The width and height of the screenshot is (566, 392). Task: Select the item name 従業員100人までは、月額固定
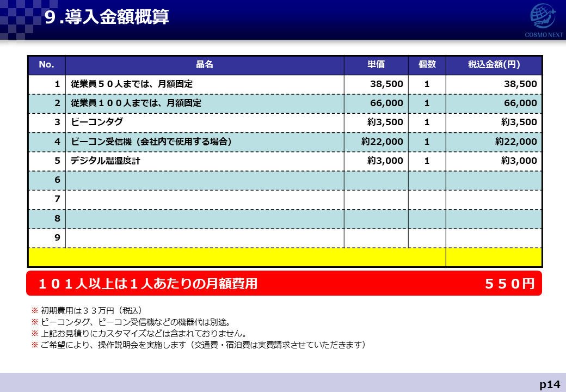(x=136, y=103)
